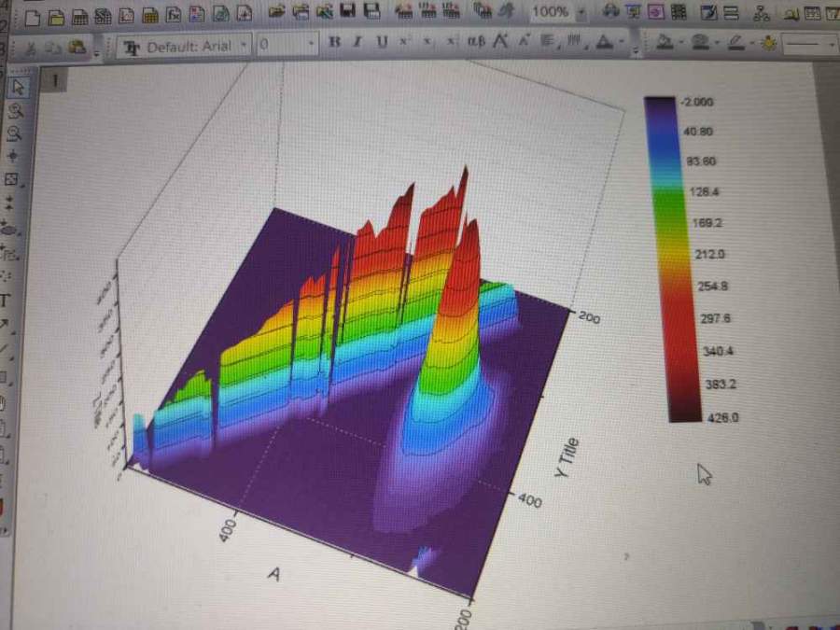Click the 'A' axis title label

273,573
